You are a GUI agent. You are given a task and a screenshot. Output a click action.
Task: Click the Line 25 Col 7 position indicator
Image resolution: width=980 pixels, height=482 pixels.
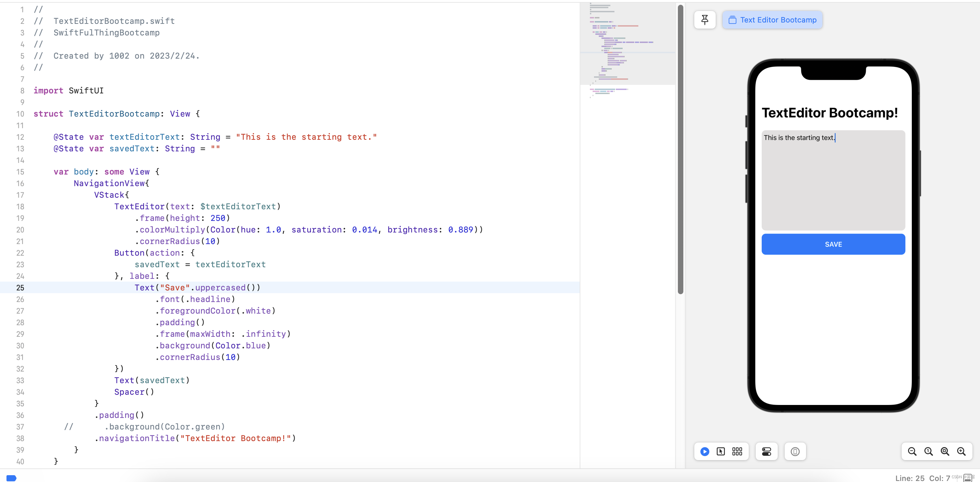click(x=922, y=478)
